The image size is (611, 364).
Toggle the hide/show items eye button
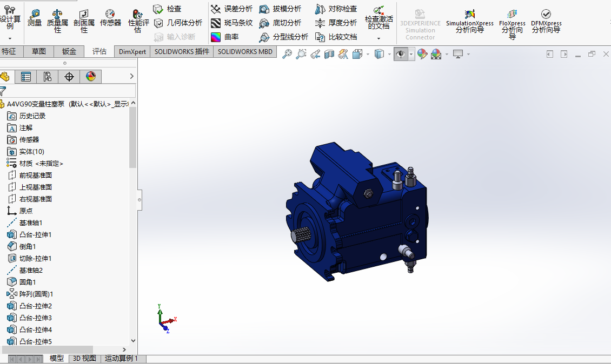coord(401,54)
